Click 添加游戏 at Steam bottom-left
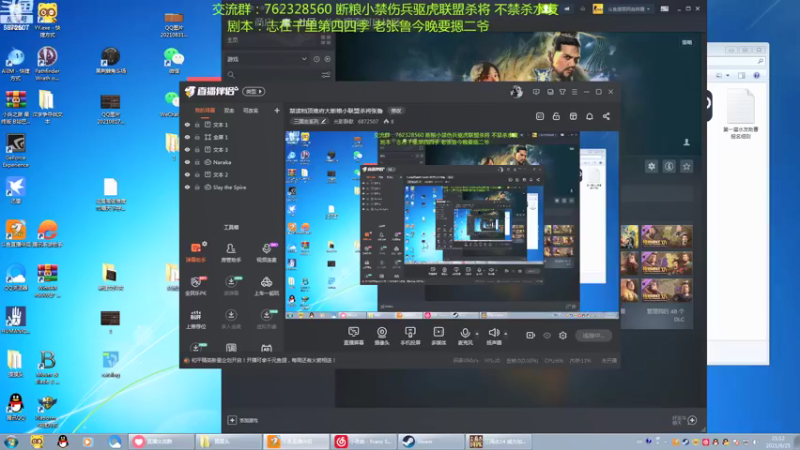This screenshot has width=800, height=450. point(243,420)
